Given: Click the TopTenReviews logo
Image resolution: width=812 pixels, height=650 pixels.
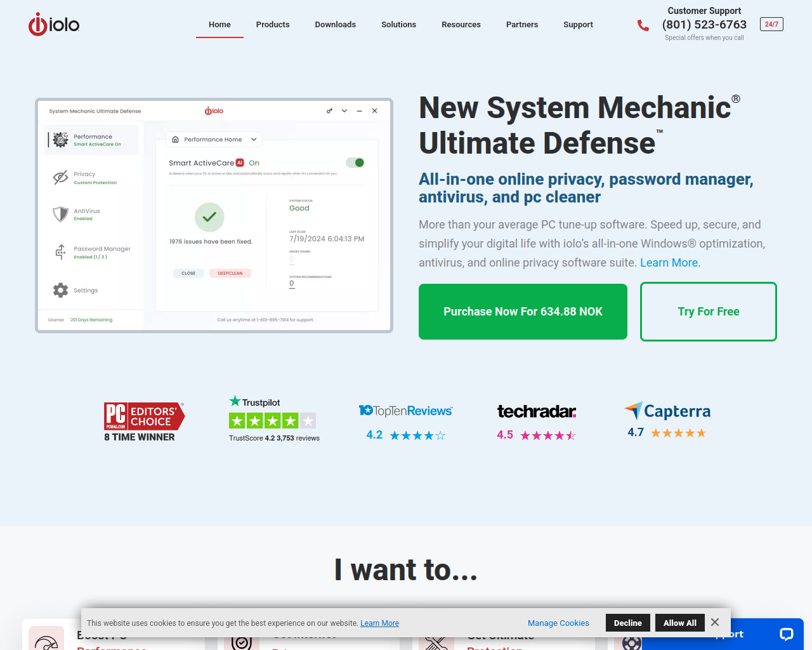Looking at the screenshot, I should 405,411.
